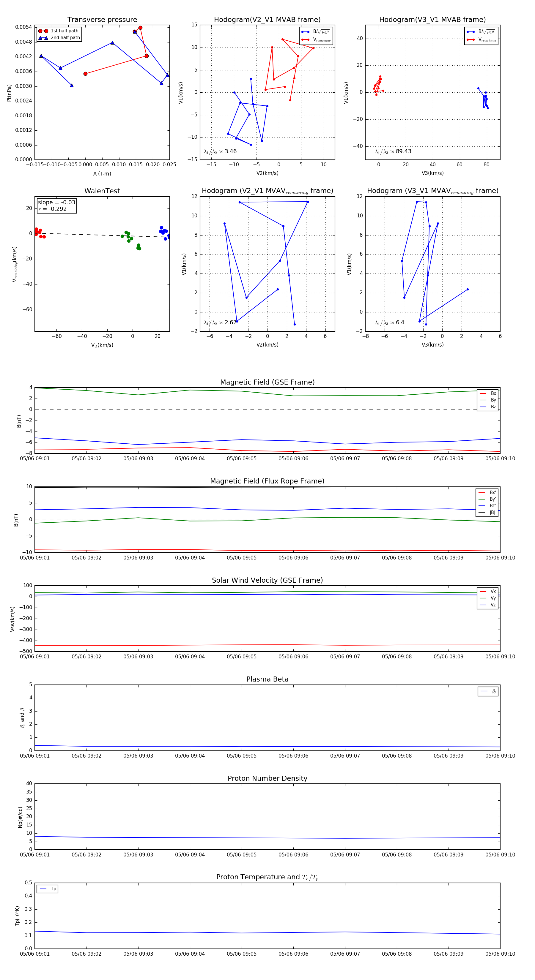Click the 0.0054 tick label on the Transverse pressure y-axis

click(x=23, y=27)
